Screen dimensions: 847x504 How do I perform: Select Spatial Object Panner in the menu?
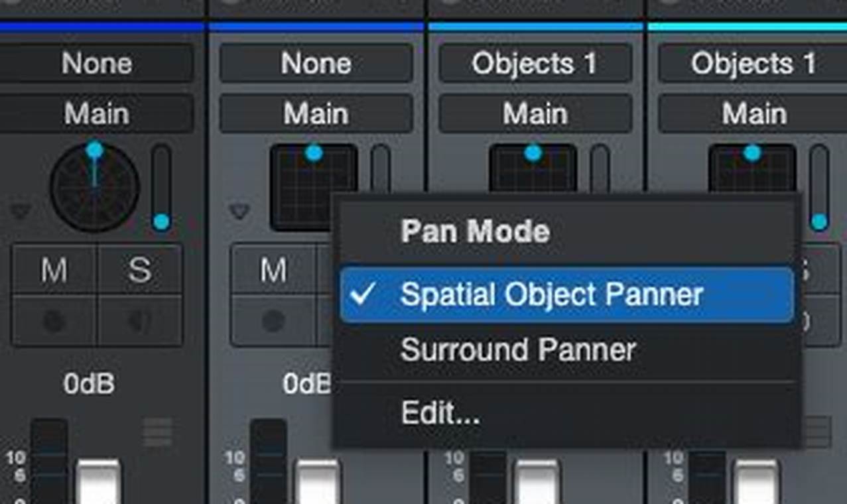click(551, 295)
